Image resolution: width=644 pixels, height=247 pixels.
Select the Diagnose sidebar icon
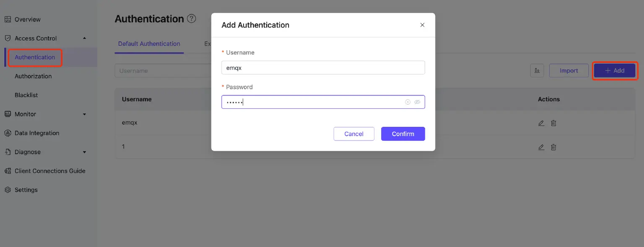tap(8, 152)
